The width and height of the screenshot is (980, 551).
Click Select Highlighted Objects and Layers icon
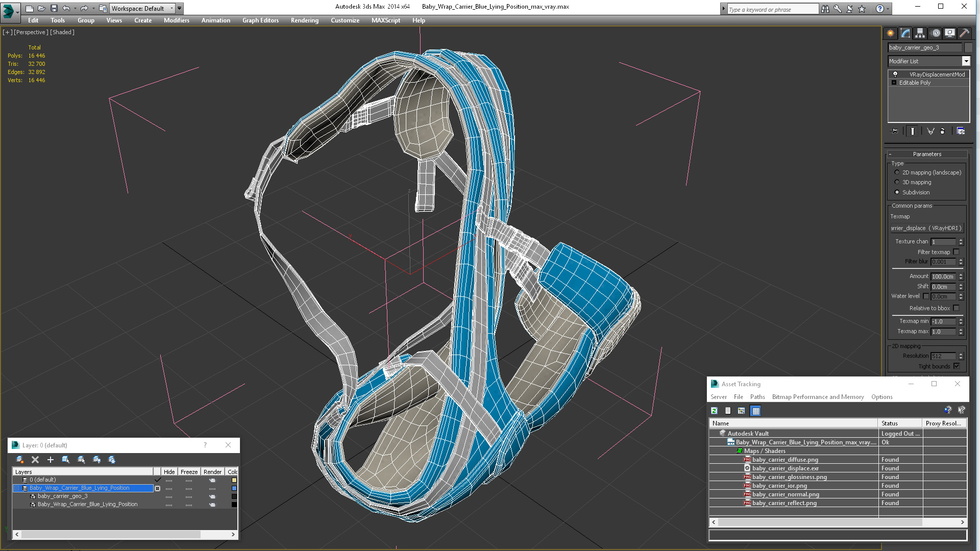pyautogui.click(x=66, y=460)
